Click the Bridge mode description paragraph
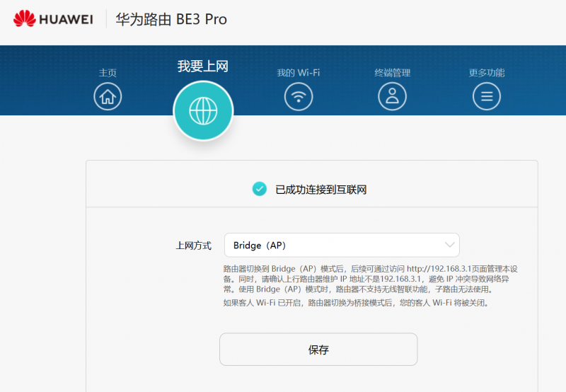This screenshot has width=566, height=392. tap(370, 279)
